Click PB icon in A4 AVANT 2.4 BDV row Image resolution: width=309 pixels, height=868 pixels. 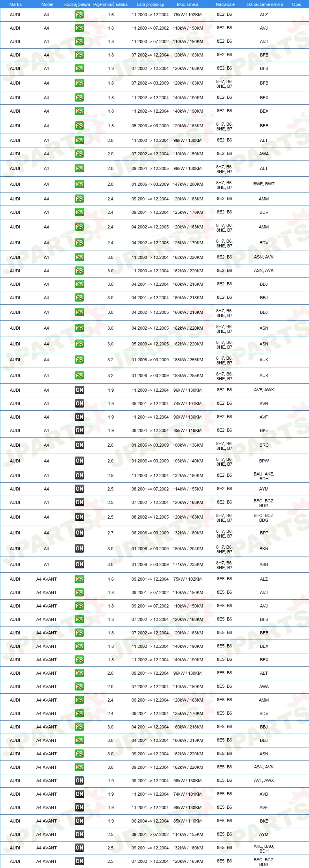[x=79, y=713]
